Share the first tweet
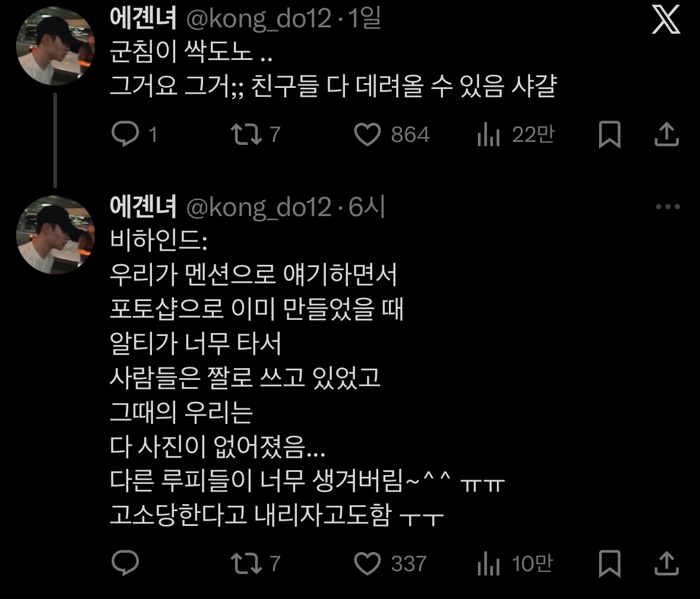Screen dimensions: 700x599 pyautogui.click(x=667, y=134)
